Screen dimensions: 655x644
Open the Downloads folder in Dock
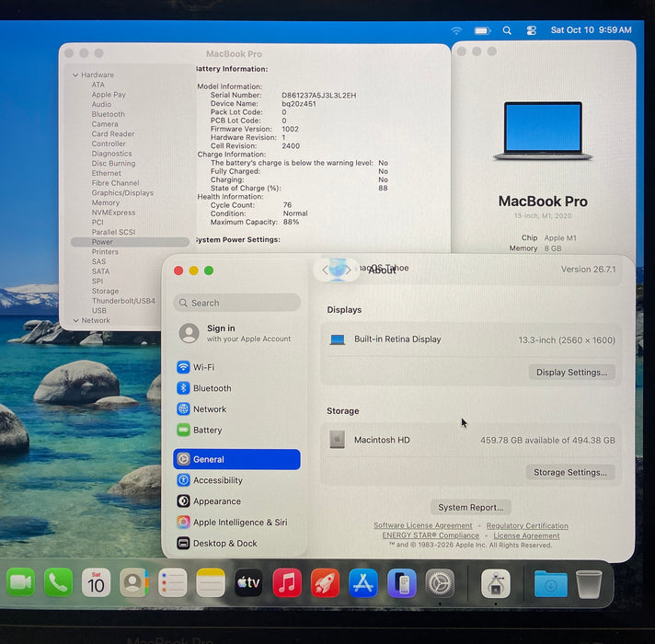click(550, 584)
